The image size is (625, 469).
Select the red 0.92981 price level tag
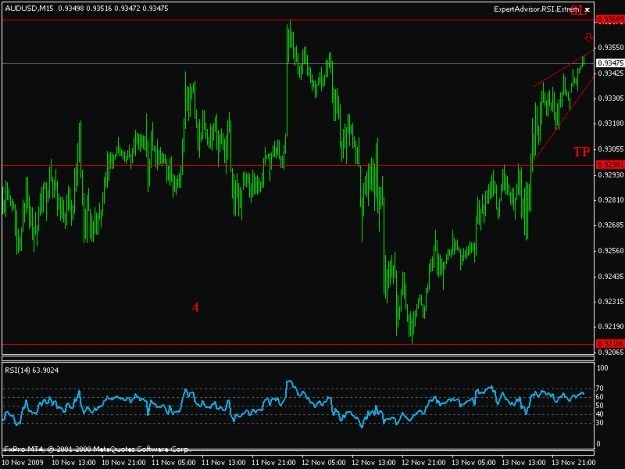610,165
